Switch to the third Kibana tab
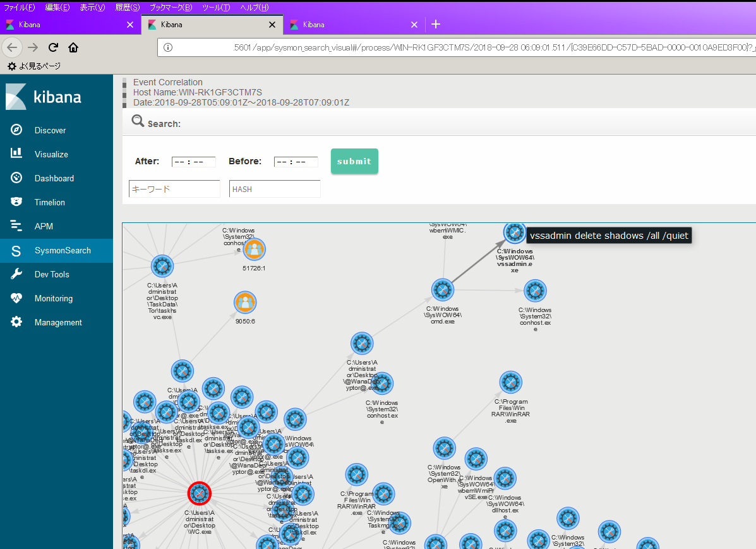The width and height of the screenshot is (756, 549). [351, 25]
